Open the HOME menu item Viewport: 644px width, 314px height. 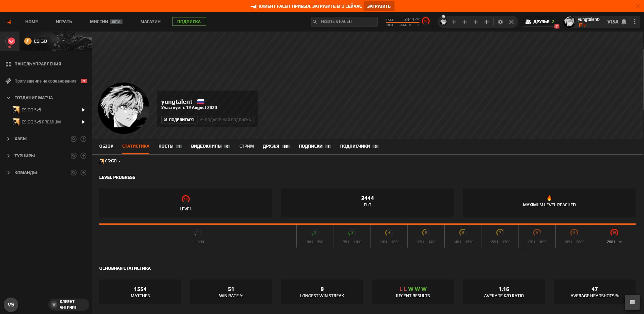[x=32, y=22]
